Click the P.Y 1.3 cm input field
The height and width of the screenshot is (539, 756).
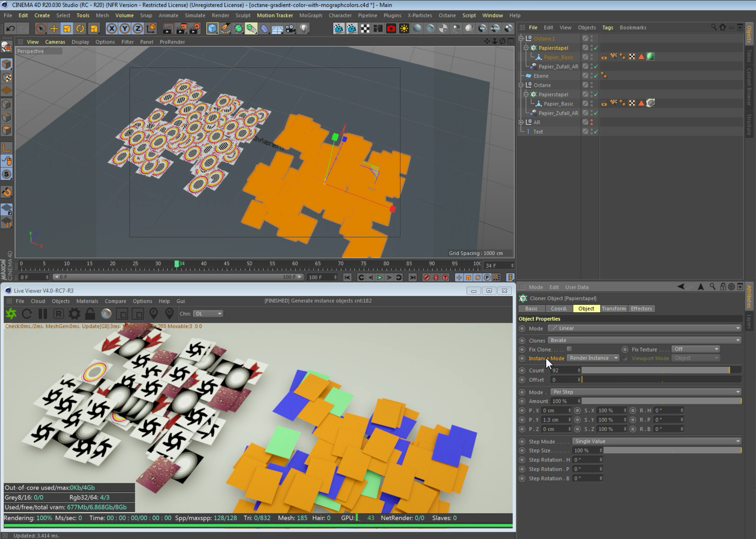[554, 420]
